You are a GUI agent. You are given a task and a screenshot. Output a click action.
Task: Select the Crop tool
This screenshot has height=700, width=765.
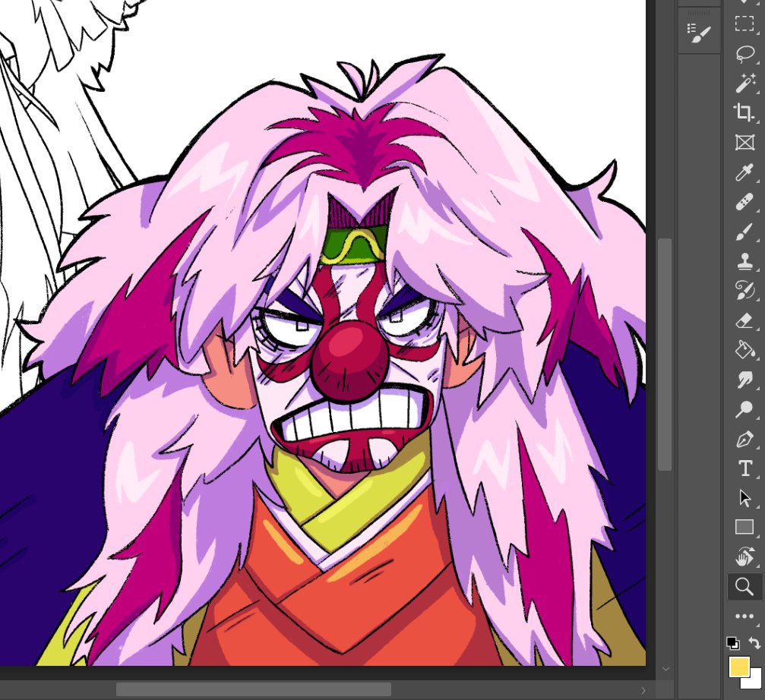coord(744,112)
